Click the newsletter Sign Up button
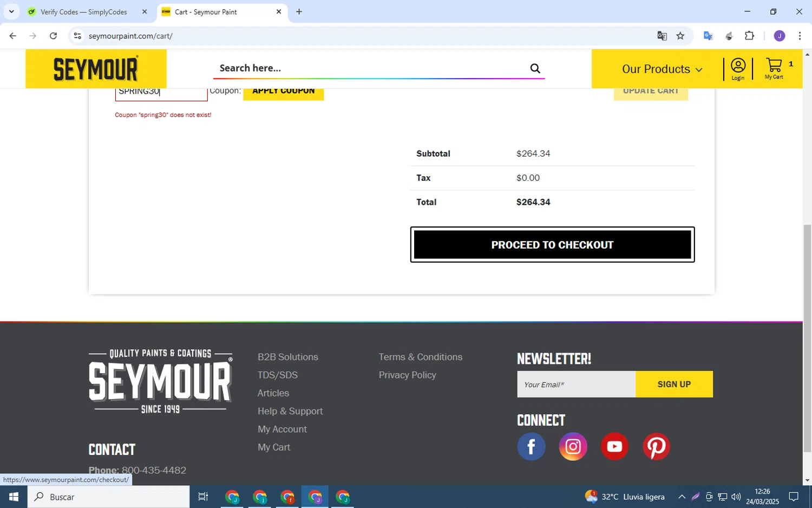 (674, 384)
